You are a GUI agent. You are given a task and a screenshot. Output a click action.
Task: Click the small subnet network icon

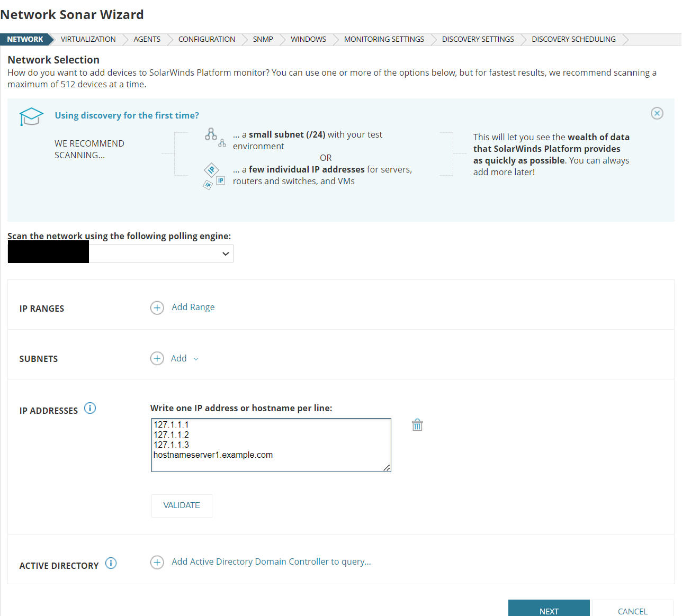click(x=215, y=137)
